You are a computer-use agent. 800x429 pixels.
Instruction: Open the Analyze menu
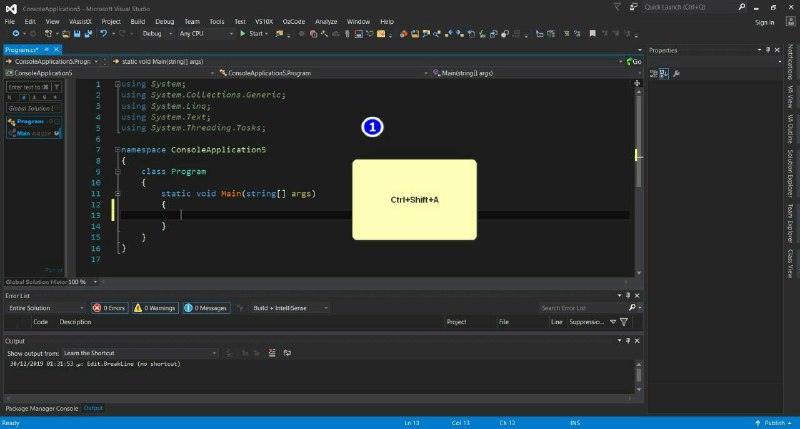[326, 21]
